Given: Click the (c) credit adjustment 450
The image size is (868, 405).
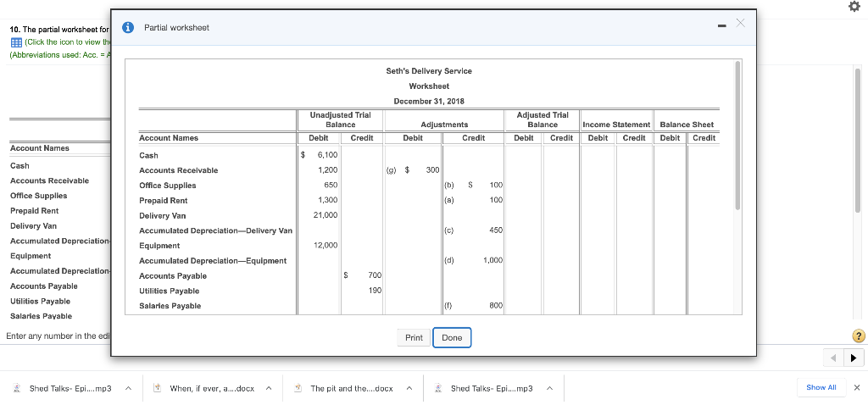Looking at the screenshot, I should [x=495, y=230].
